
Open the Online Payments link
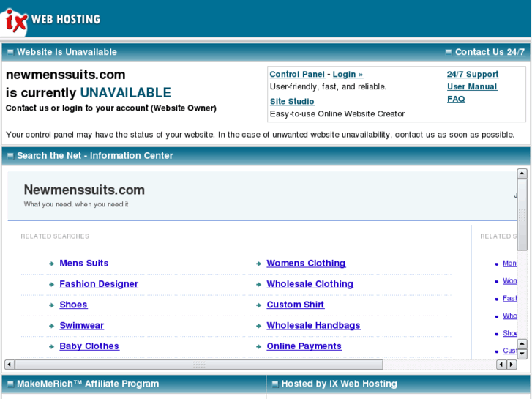click(304, 346)
